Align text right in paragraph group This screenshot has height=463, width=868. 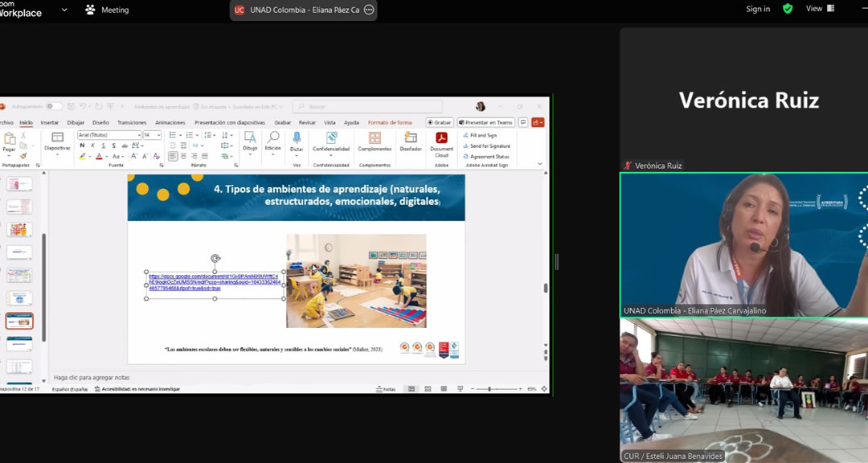tap(194, 157)
